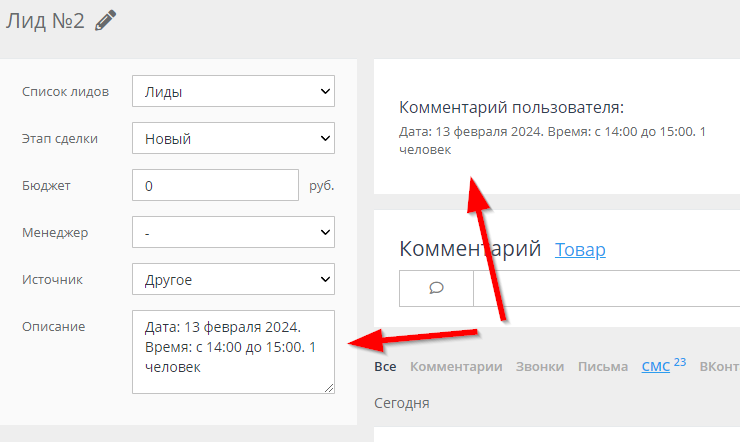Switch to the ВКонтакте tab
This screenshot has width=740, height=442.
coord(719,367)
